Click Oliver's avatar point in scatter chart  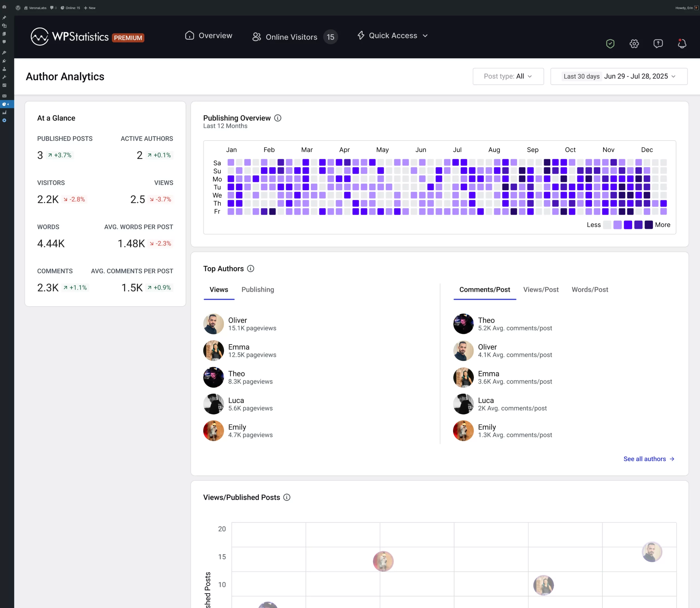652,552
